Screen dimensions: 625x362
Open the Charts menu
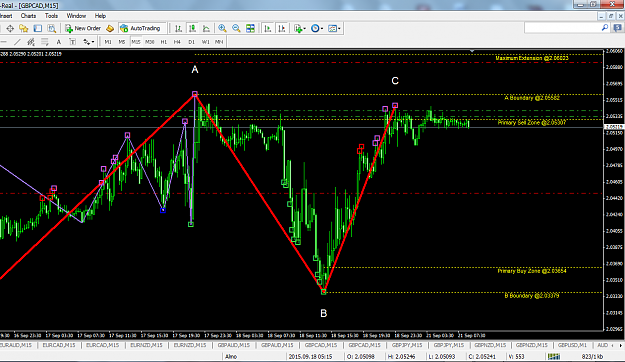[x=28, y=16]
